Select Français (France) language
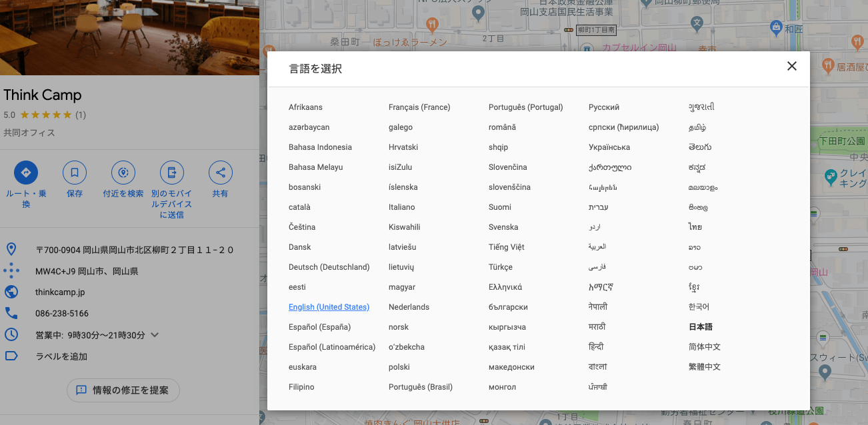868x425 pixels. (x=419, y=107)
